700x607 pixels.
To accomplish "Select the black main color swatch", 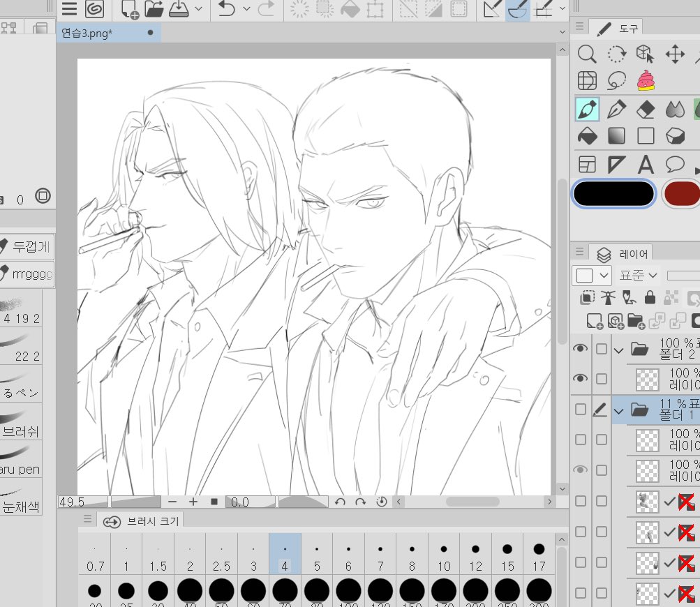I will (613, 194).
